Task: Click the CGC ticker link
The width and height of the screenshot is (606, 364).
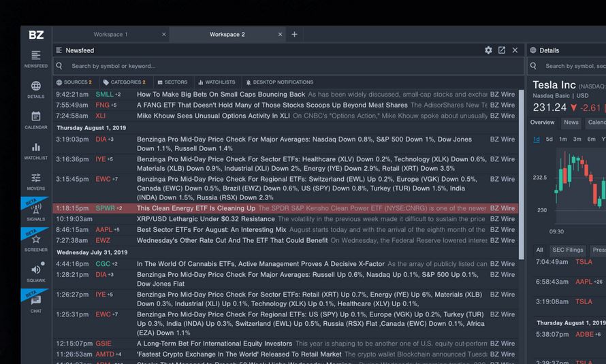Action: (x=103, y=264)
